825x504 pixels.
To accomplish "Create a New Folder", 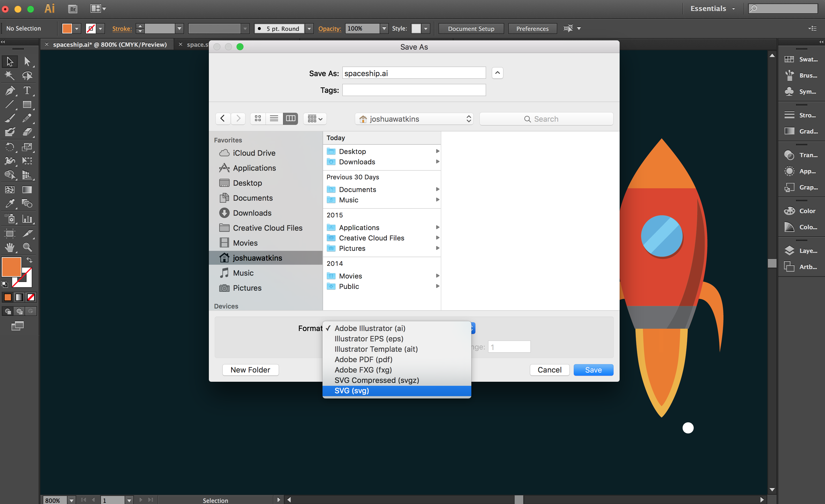I will tap(250, 370).
